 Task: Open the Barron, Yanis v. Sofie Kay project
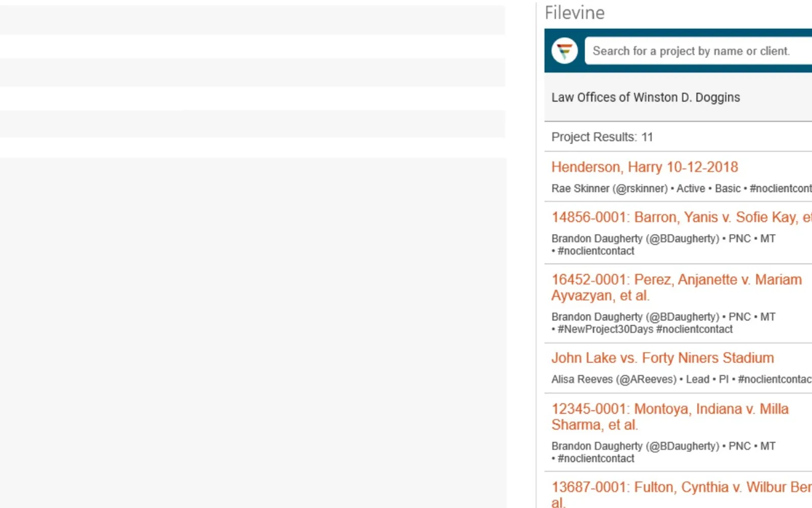(x=682, y=217)
